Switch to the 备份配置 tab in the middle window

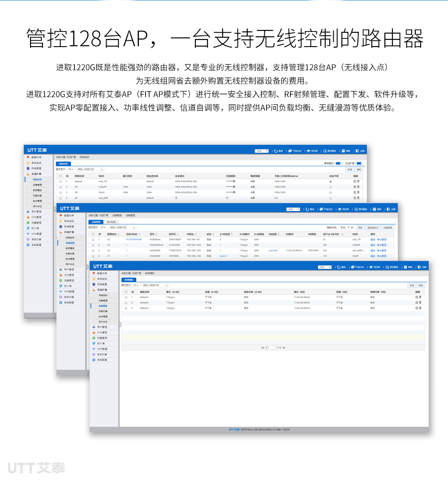(111, 222)
